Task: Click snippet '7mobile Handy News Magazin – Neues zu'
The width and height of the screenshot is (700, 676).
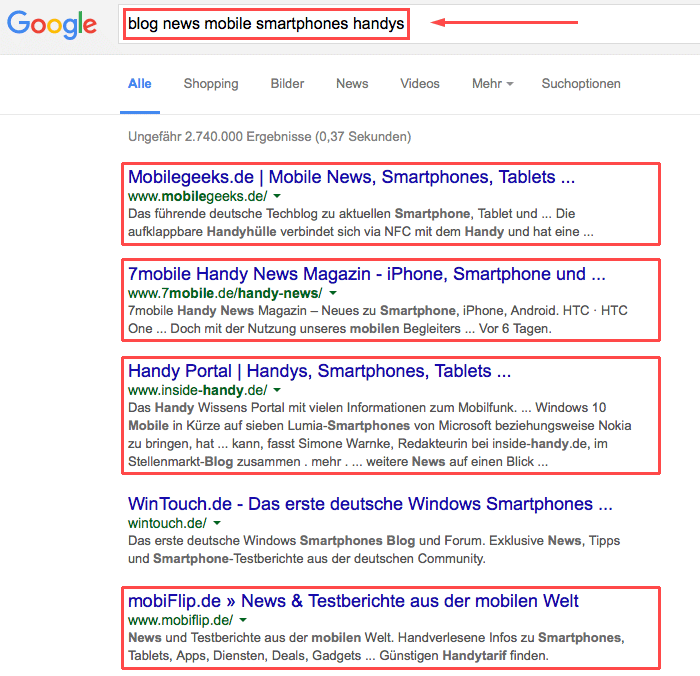Action: pyautogui.click(x=252, y=310)
